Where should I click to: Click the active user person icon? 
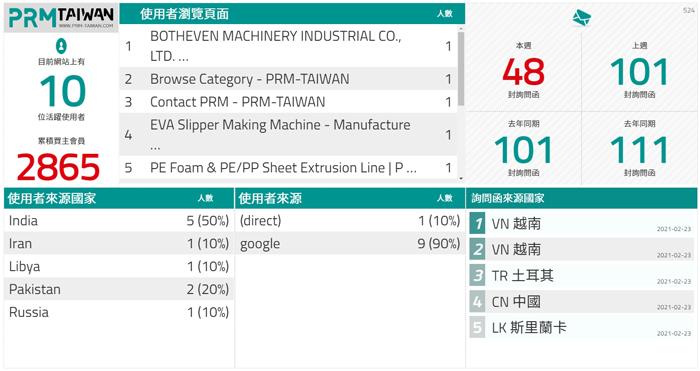tap(61, 46)
